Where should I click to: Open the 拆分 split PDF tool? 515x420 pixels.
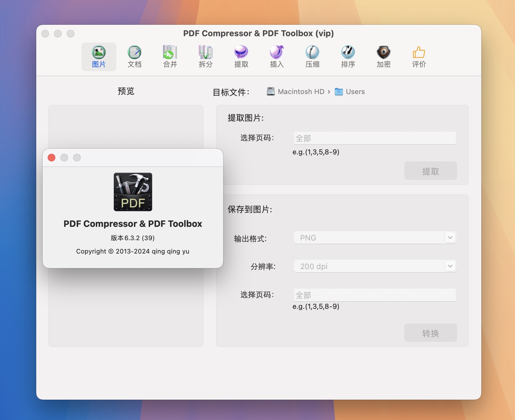click(205, 57)
